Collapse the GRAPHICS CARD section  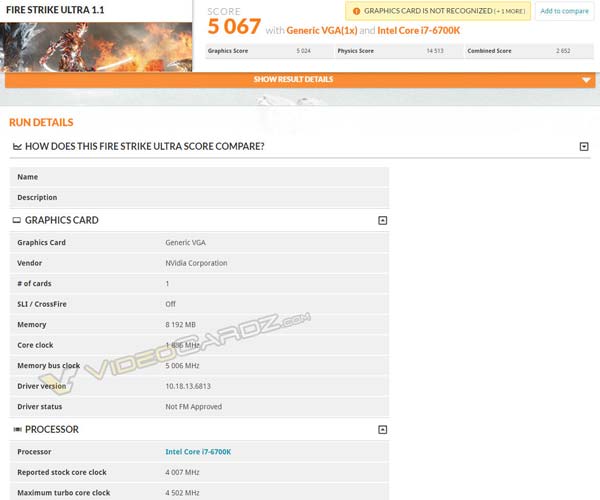382,220
